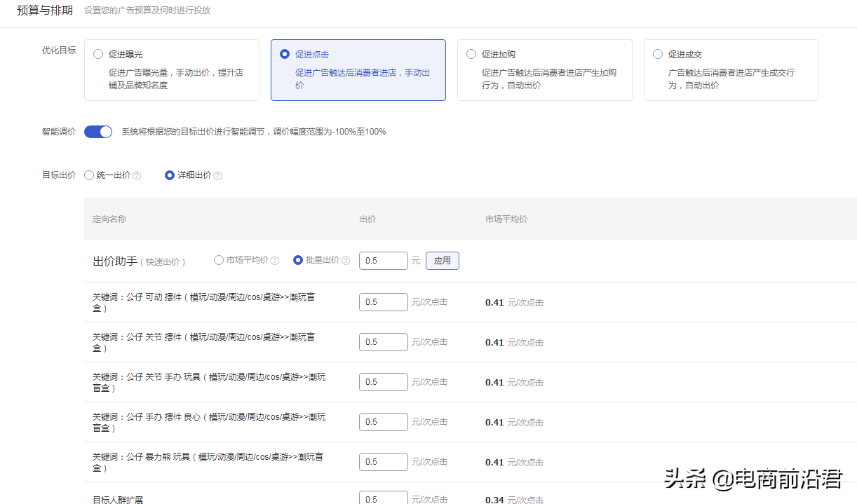Viewport: 857px width, 504px height.
Task: Select the 促进成交 optimization goal radio
Action: [x=658, y=54]
